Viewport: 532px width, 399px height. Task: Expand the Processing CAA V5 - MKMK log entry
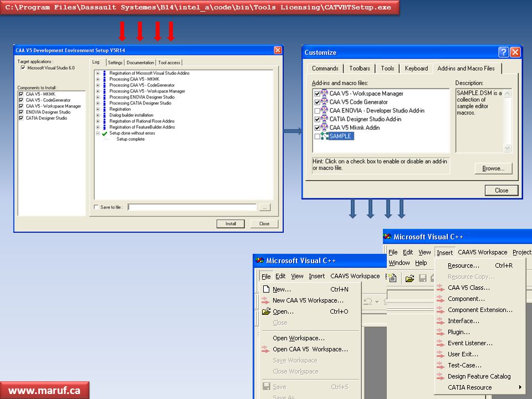[98, 79]
